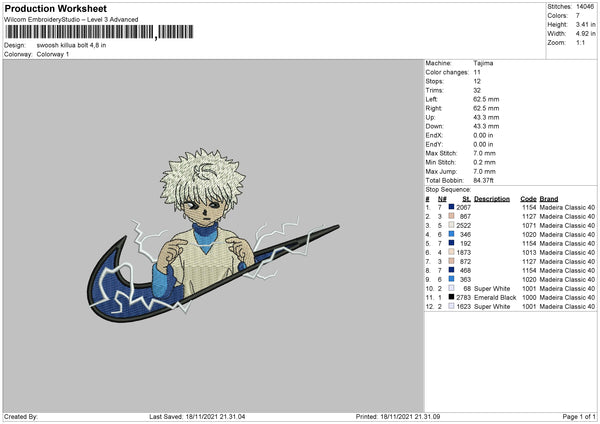Click the Machine value Tajima

pos(483,63)
